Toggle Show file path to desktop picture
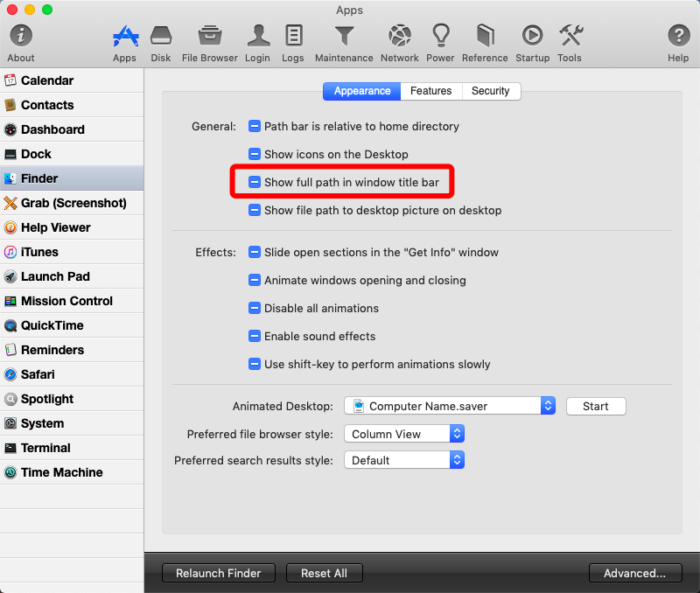700x593 pixels. (x=255, y=210)
